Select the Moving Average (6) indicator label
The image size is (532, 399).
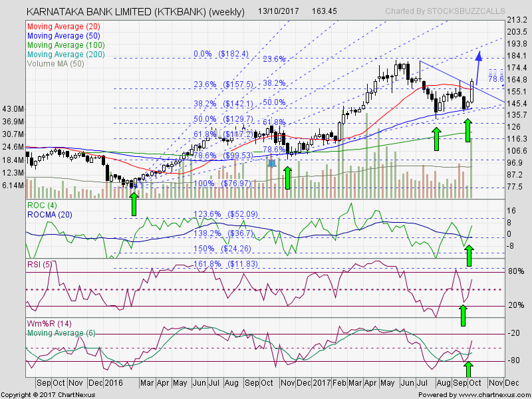tap(61, 333)
